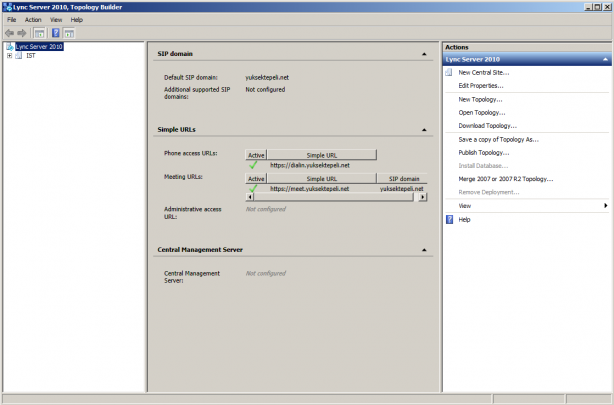Click the yuksektepeli.net cell in Meeting URLs row
The height and width of the screenshot is (405, 614).
pos(401,189)
